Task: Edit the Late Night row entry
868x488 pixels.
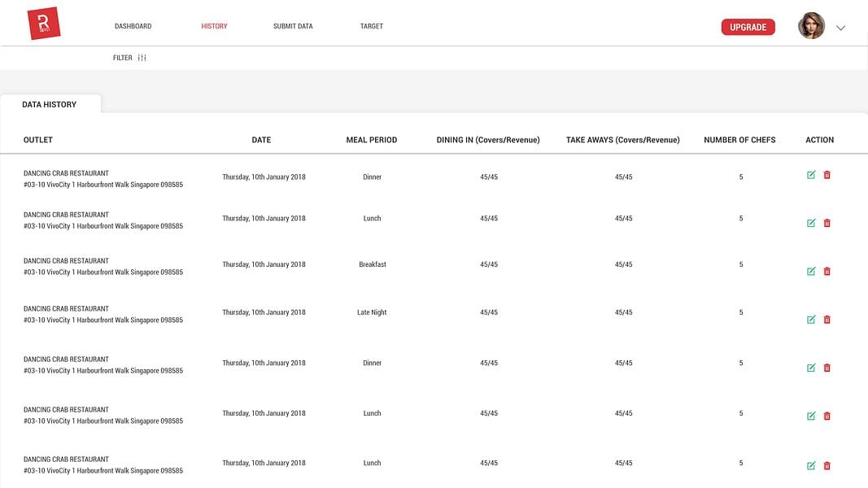Action: pyautogui.click(x=811, y=320)
